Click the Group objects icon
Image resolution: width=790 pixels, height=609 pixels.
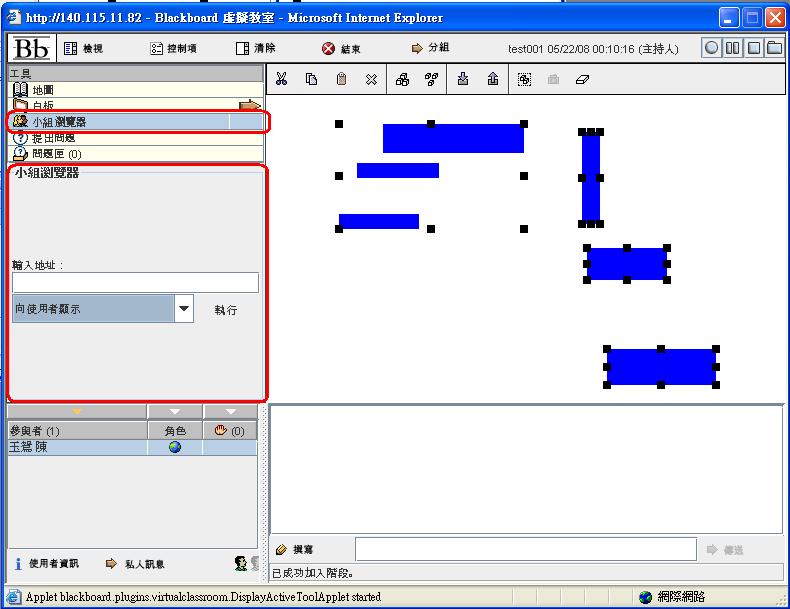(x=402, y=80)
